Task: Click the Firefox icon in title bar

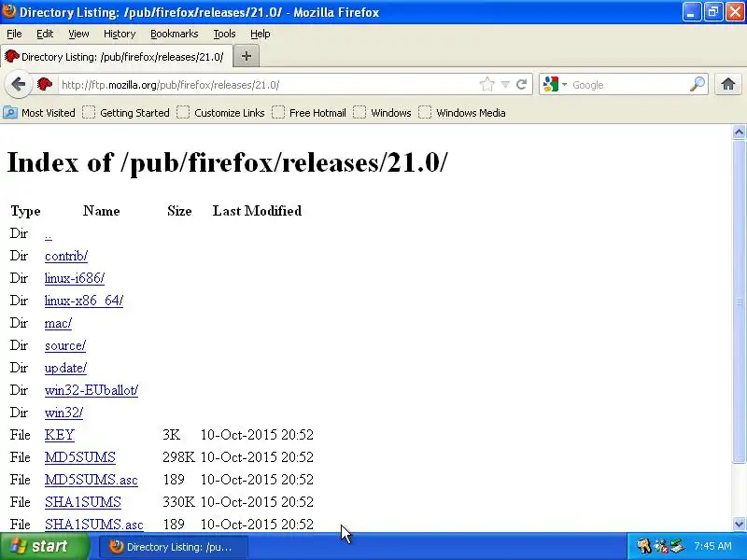Action: (x=8, y=11)
